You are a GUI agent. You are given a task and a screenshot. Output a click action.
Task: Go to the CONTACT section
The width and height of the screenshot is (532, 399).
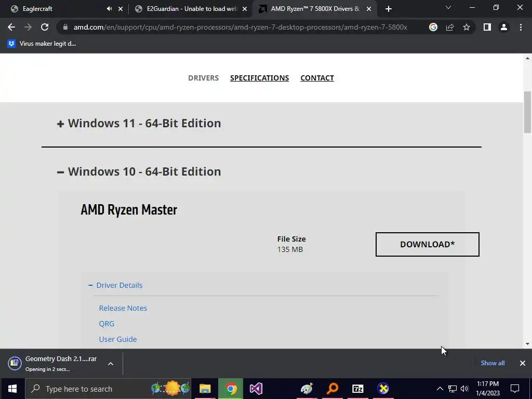(317, 78)
